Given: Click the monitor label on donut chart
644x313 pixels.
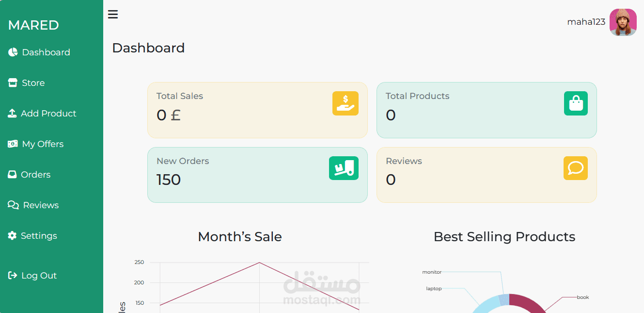Looking at the screenshot, I should (x=432, y=272).
